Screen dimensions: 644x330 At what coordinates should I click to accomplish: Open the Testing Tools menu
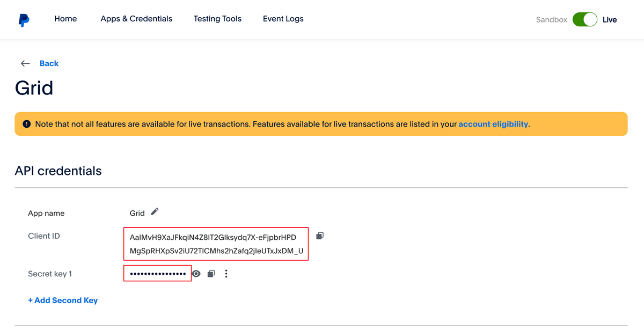[x=217, y=19]
